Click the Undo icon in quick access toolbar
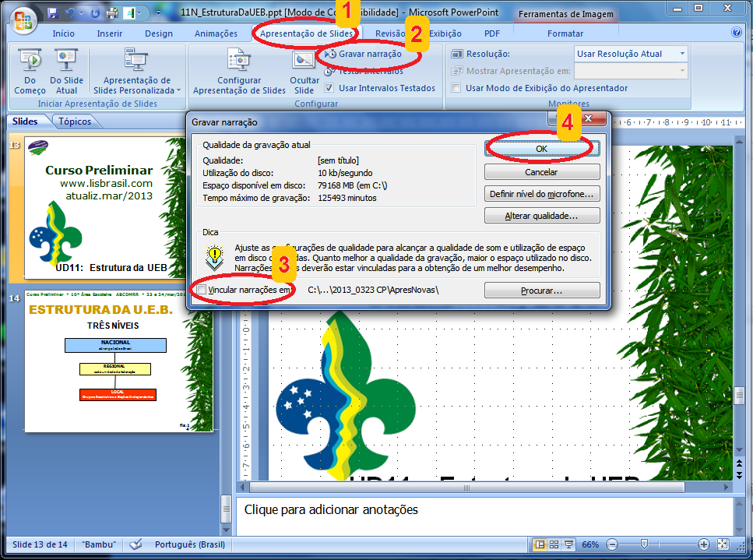 [70, 12]
